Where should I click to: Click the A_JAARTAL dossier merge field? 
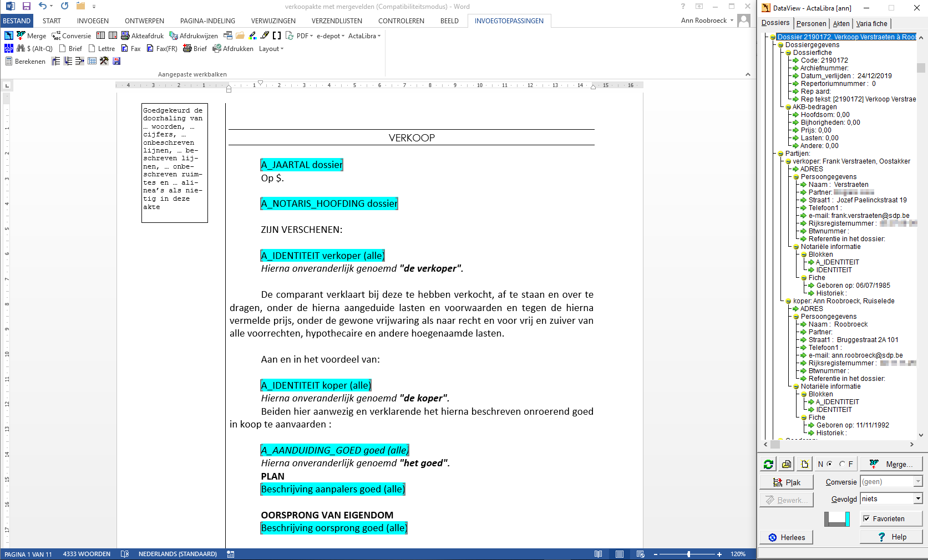coord(302,165)
